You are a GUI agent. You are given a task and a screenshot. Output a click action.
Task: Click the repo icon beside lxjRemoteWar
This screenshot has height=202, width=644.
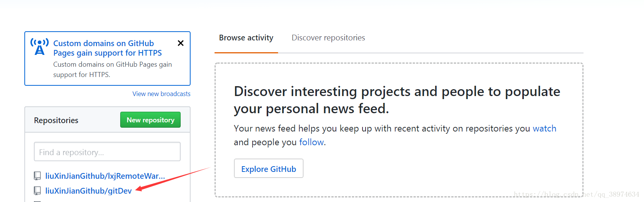pyautogui.click(x=37, y=176)
